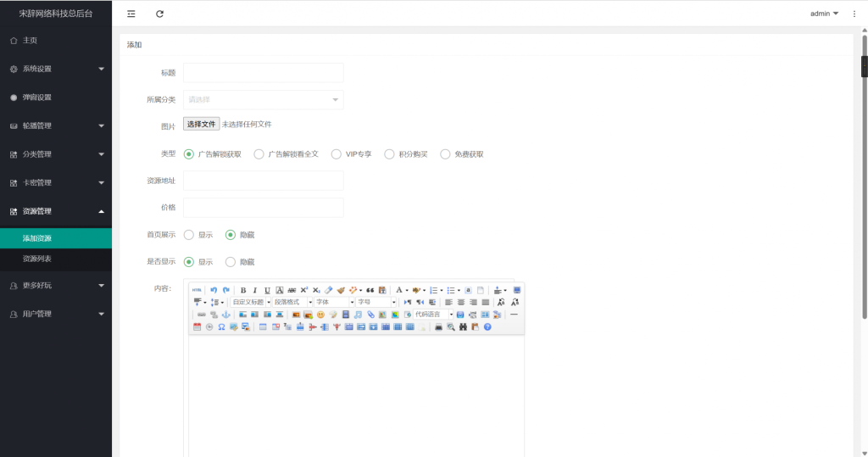The width and height of the screenshot is (868, 457).
Task: Click the Undo arrow in the editor
Action: [x=214, y=290]
